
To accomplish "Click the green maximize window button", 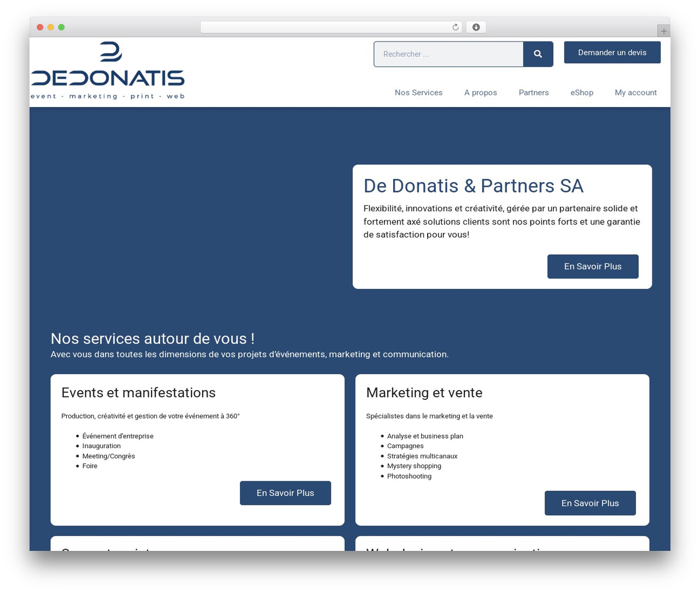I will coord(61,27).
